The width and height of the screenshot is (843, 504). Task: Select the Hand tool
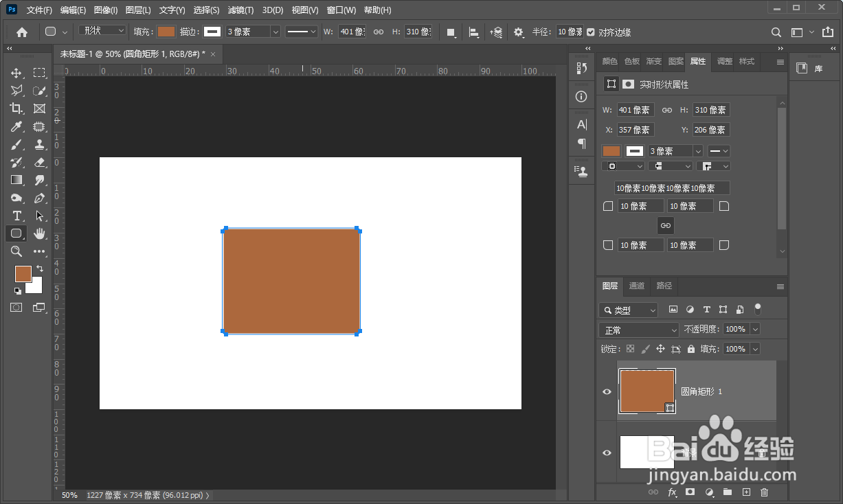pyautogui.click(x=39, y=233)
